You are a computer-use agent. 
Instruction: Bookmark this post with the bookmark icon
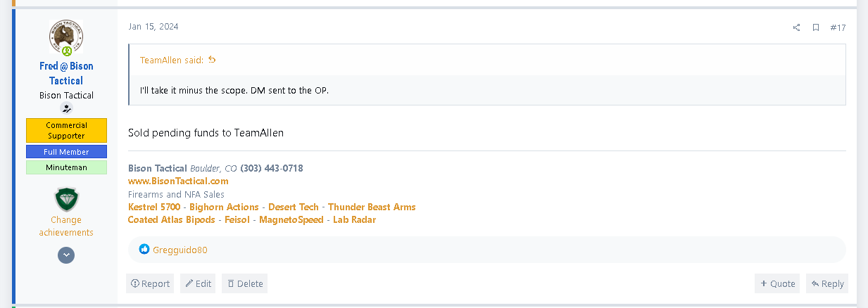pyautogui.click(x=816, y=27)
